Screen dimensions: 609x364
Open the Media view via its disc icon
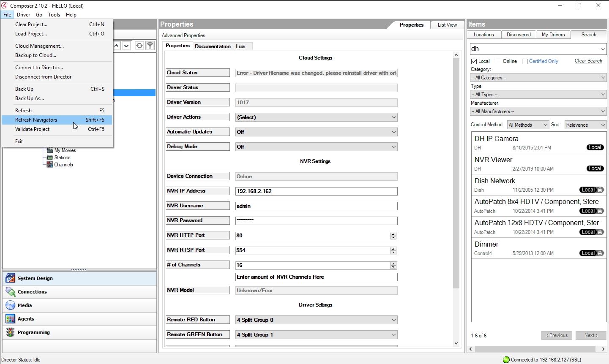pyautogui.click(x=10, y=305)
